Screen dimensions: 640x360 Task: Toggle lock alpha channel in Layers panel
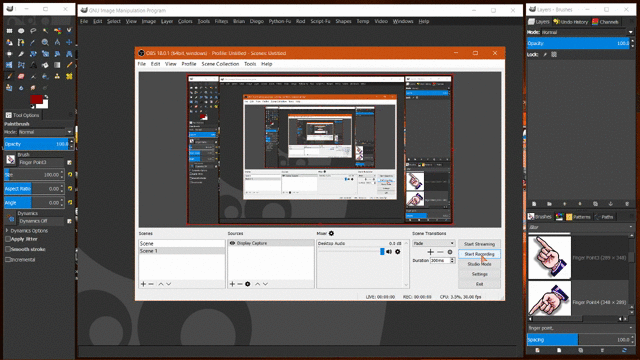[x=554, y=54]
